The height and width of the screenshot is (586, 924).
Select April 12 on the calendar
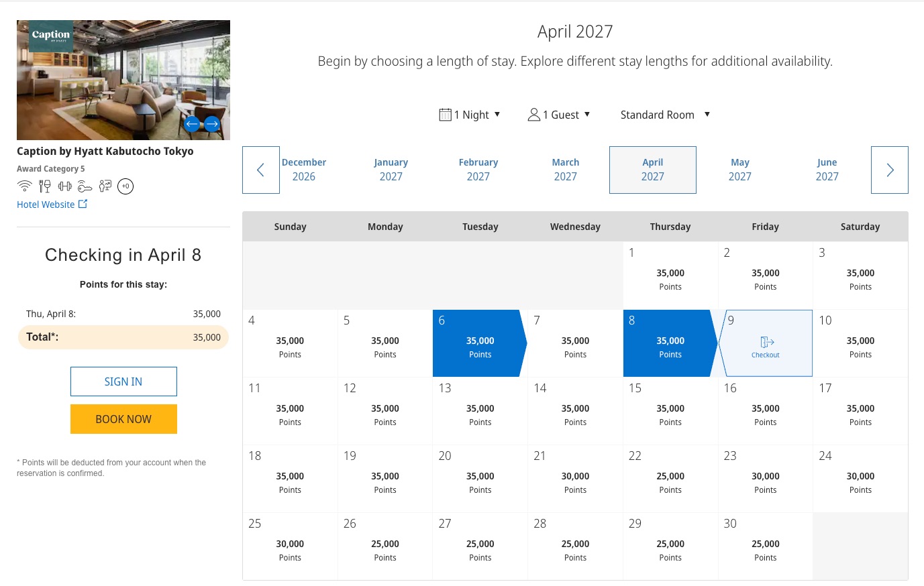[x=385, y=411]
